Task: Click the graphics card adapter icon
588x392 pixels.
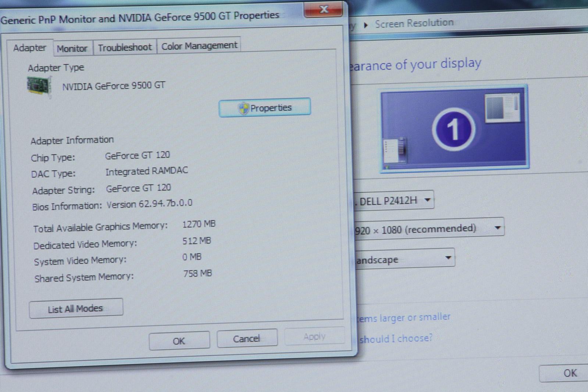Action: click(39, 86)
